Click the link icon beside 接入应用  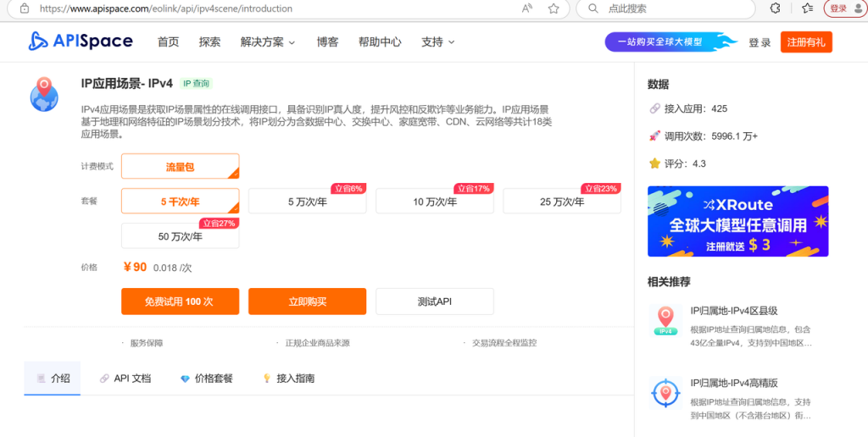[x=654, y=108]
